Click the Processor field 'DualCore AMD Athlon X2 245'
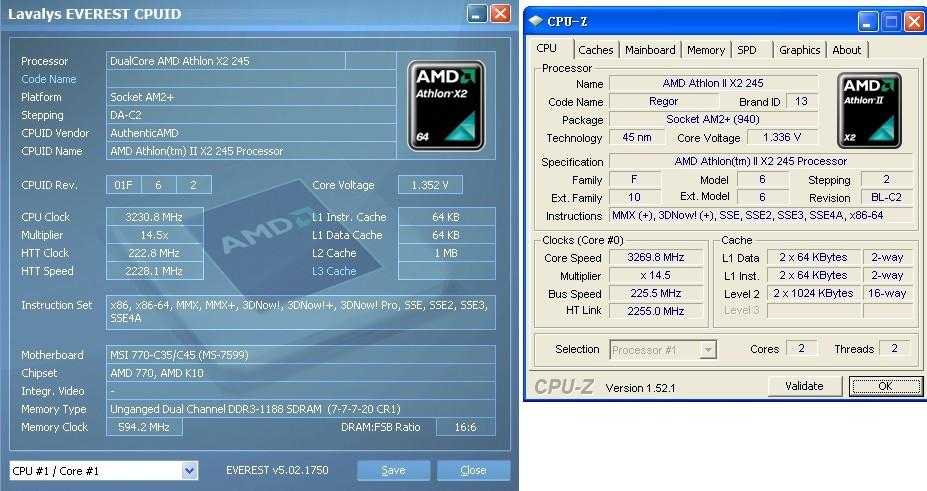927x491 pixels. pyautogui.click(x=226, y=61)
